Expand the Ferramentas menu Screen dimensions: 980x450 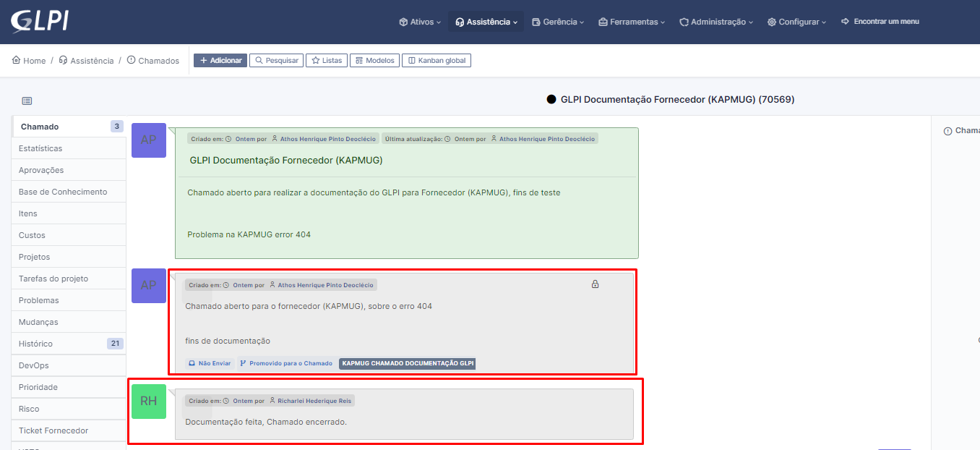click(x=632, y=22)
